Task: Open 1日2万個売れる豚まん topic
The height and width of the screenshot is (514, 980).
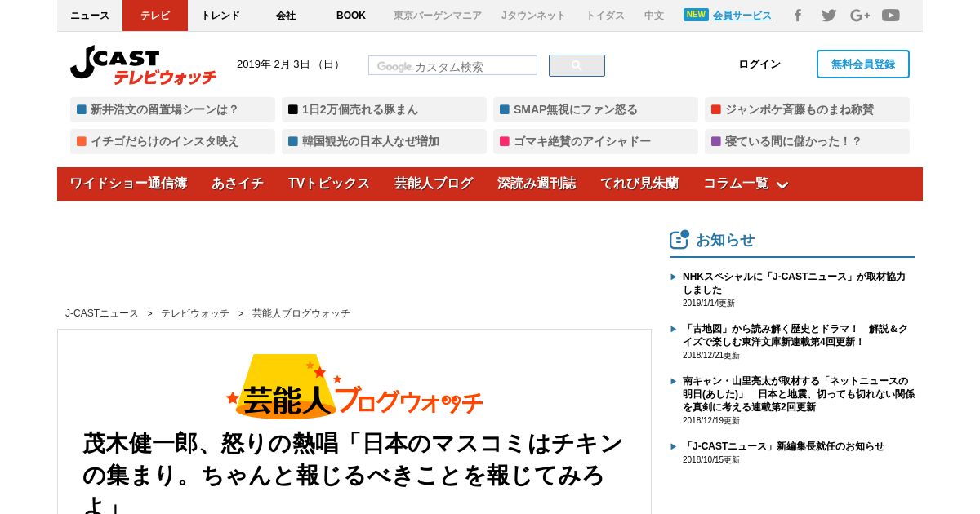Action: pyautogui.click(x=384, y=109)
